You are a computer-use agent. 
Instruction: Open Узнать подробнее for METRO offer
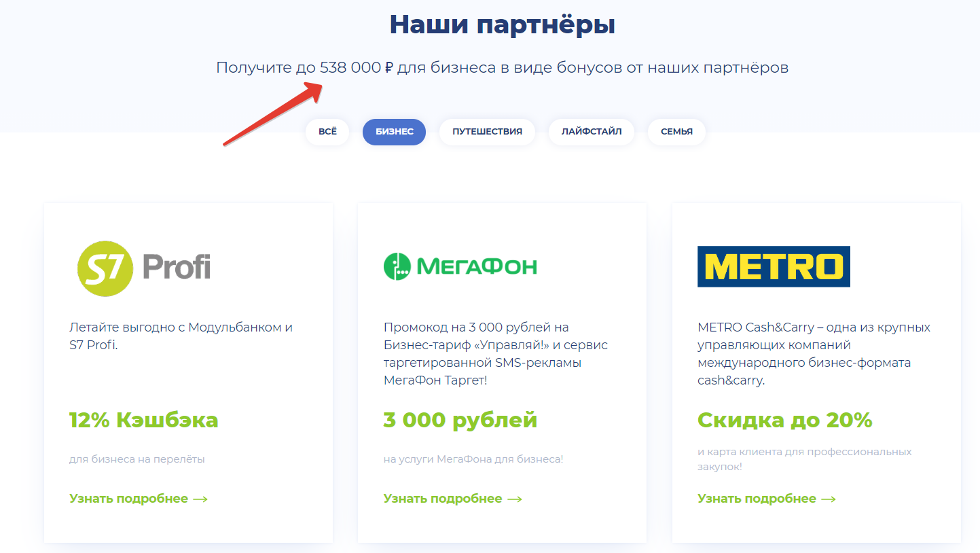[x=757, y=499]
